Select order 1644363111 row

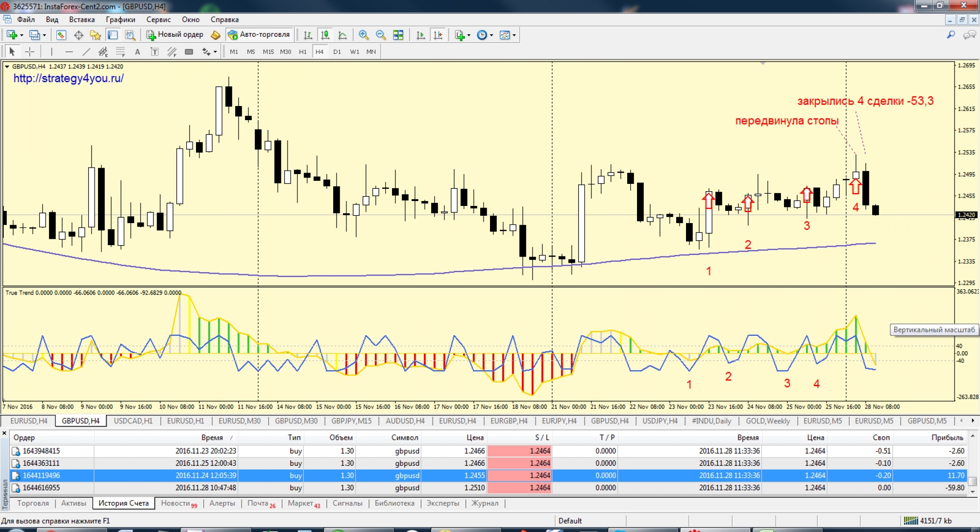tap(42, 463)
